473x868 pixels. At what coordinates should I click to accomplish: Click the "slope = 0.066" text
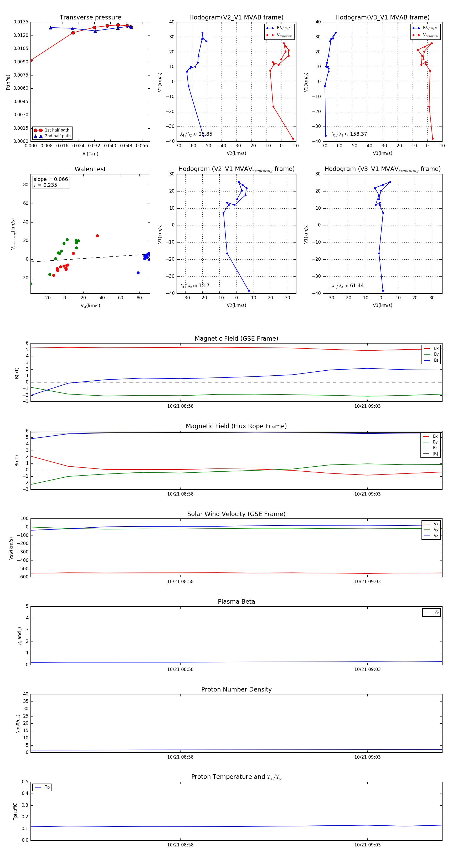[51, 179]
